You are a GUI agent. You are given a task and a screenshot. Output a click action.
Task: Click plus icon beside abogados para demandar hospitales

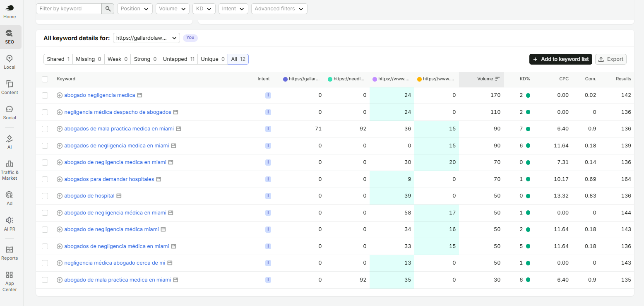[x=60, y=179]
